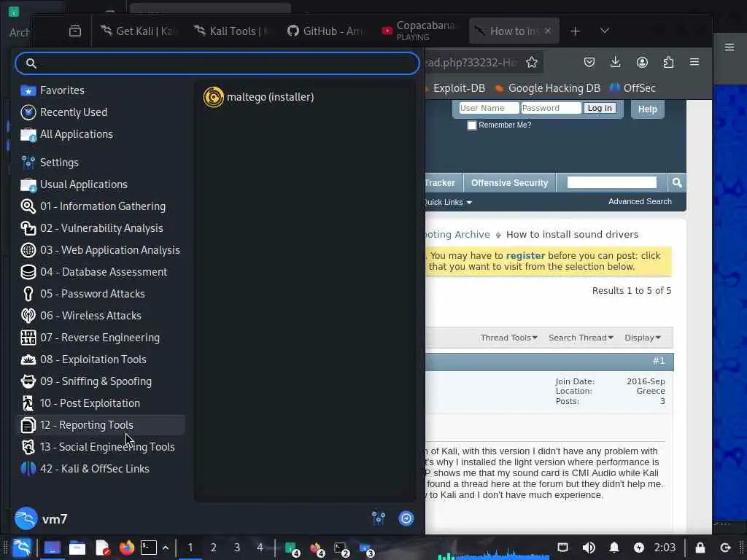Viewport: 747px width, 560px height.
Task: Expand Search Thread dropdown
Action: 581,338
